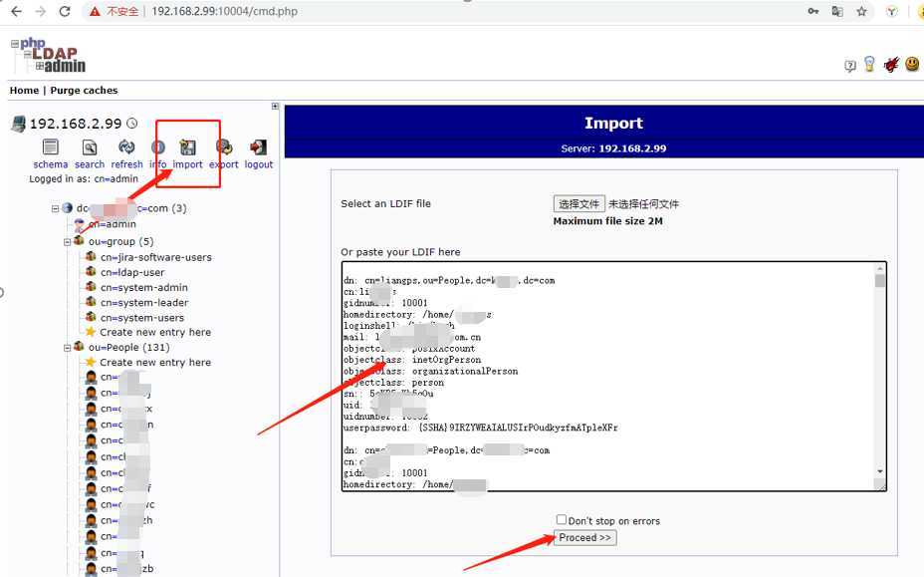The image size is (924, 577).
Task: Select the ou=group (5) label
Action: (120, 241)
